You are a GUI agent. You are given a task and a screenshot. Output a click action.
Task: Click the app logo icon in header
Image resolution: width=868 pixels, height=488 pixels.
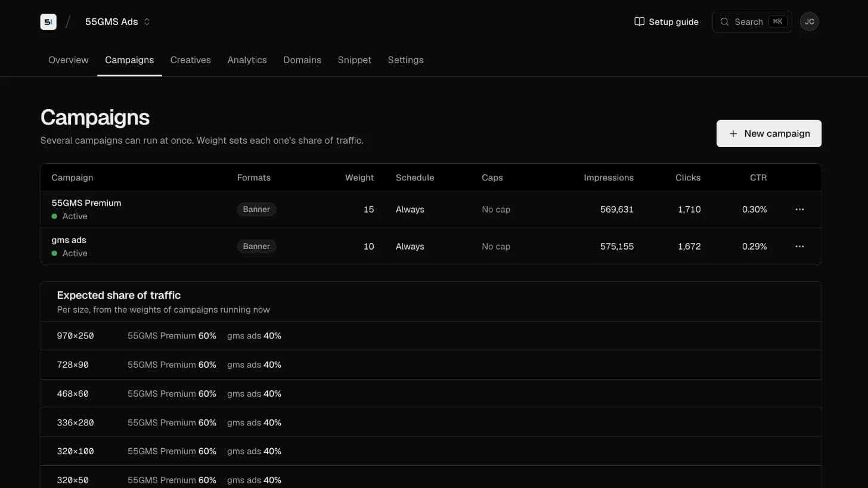coord(48,21)
